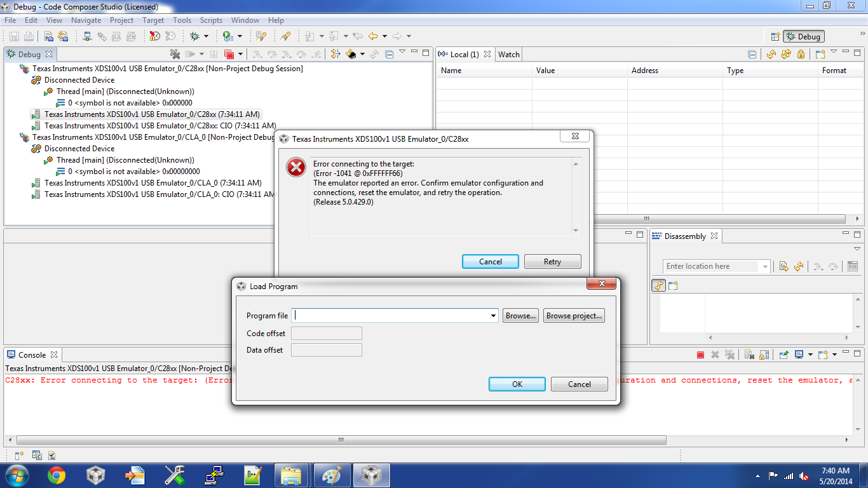Open the File menu

click(10, 20)
